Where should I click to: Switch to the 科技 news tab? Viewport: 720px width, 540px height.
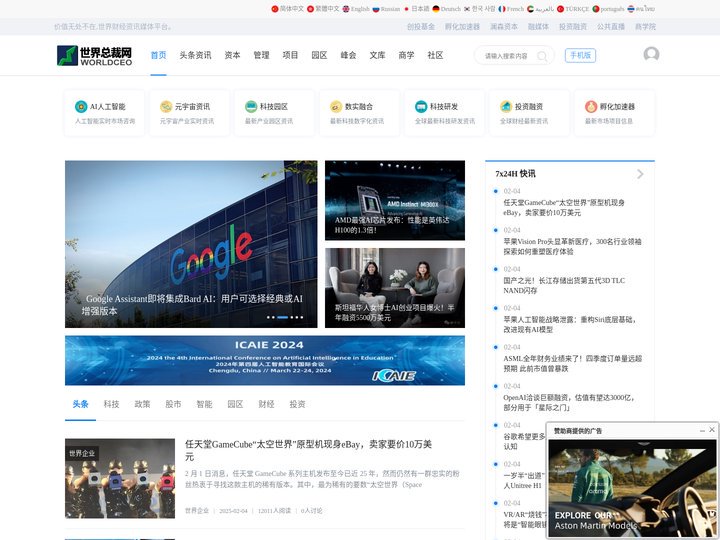111,404
